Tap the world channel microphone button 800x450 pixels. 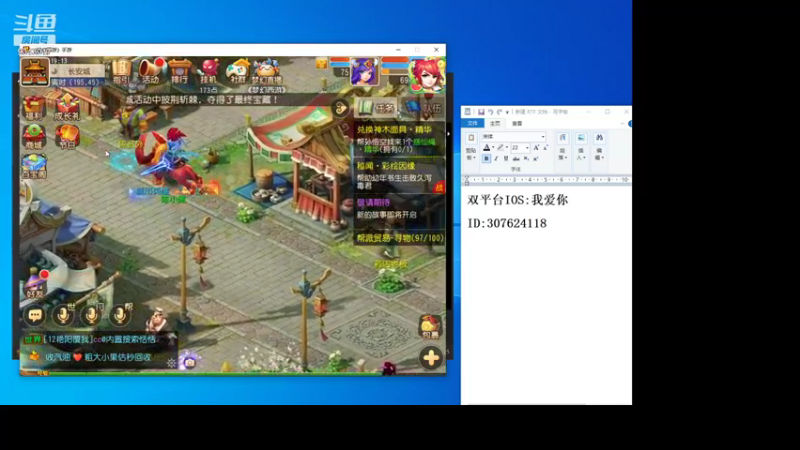pyautogui.click(x=64, y=315)
